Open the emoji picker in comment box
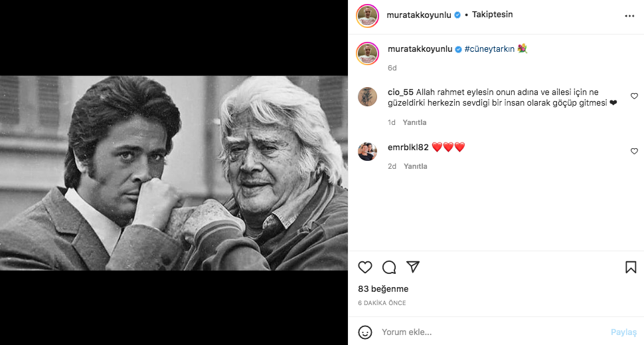Image resolution: width=644 pixels, height=345 pixels. coord(365,332)
